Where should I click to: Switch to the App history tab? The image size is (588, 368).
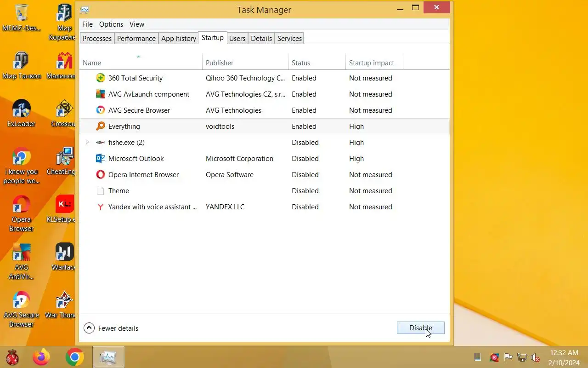[x=179, y=39]
